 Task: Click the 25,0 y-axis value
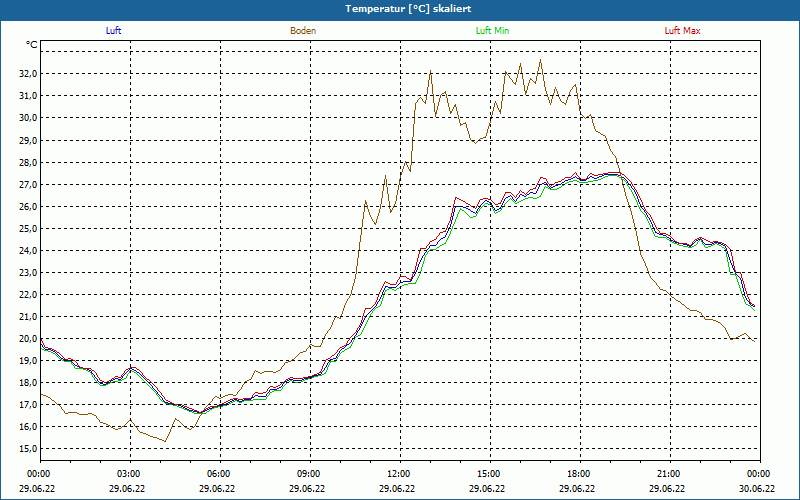point(28,229)
